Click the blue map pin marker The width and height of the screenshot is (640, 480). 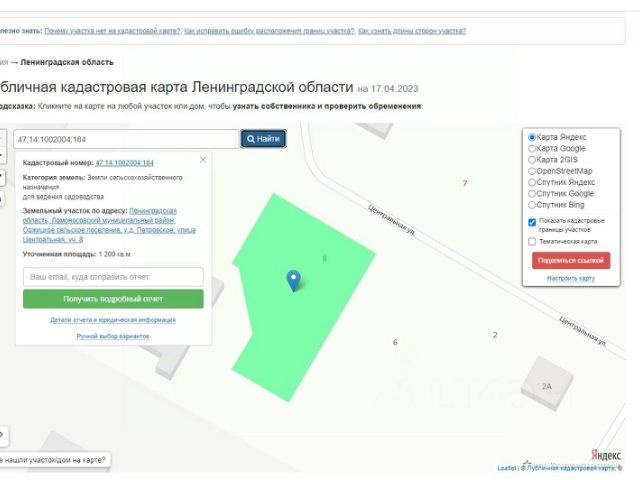point(293,280)
